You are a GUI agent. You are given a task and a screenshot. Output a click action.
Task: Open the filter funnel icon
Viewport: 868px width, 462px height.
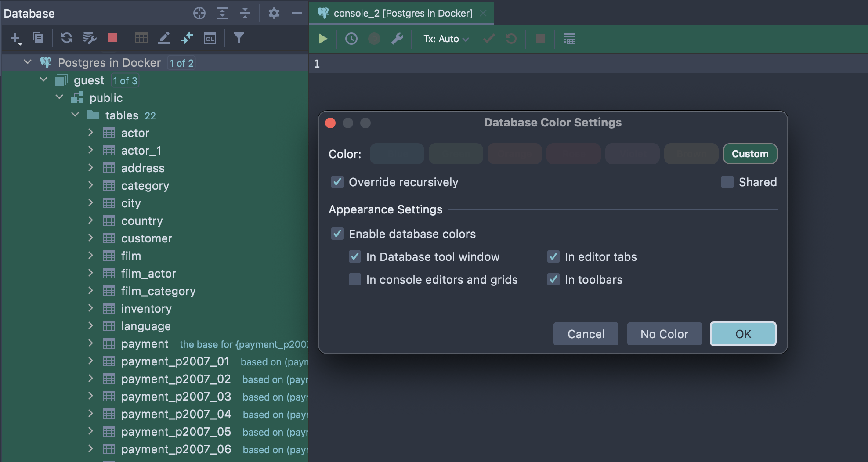point(239,38)
